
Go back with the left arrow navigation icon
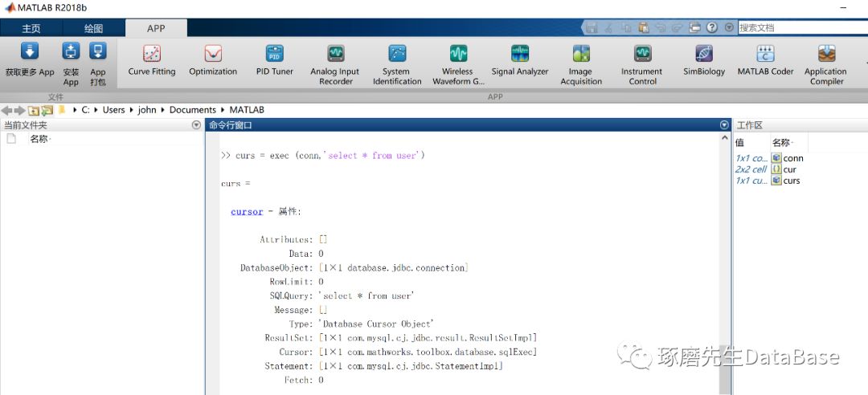click(x=7, y=110)
